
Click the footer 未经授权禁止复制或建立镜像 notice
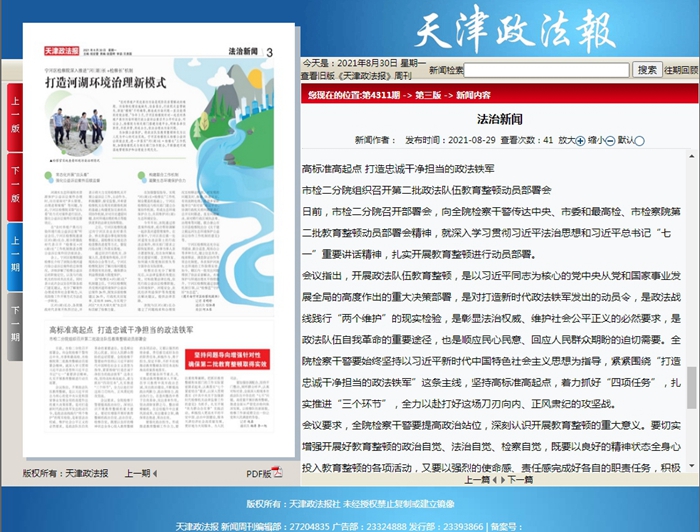pos(399,504)
